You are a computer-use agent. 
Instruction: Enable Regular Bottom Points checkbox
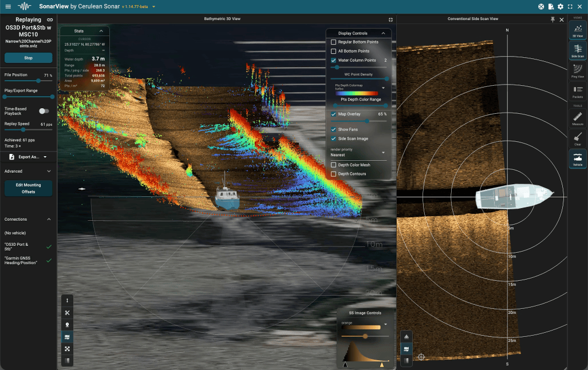(x=333, y=42)
